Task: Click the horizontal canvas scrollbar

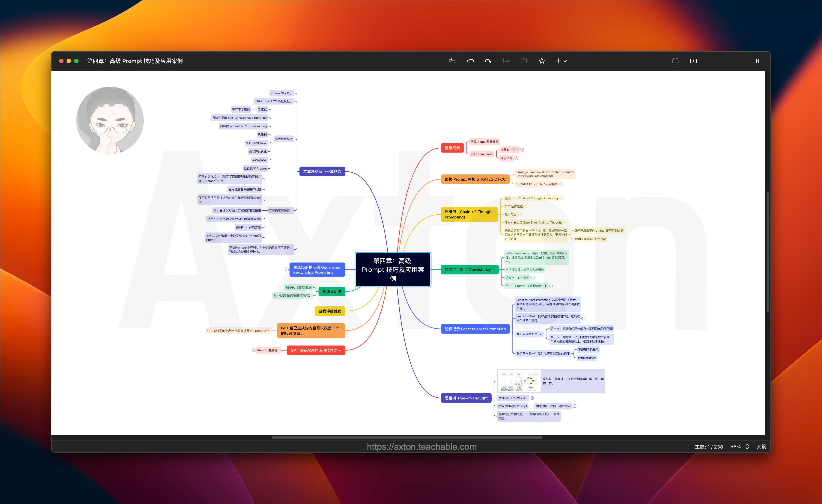Action: coord(407,438)
